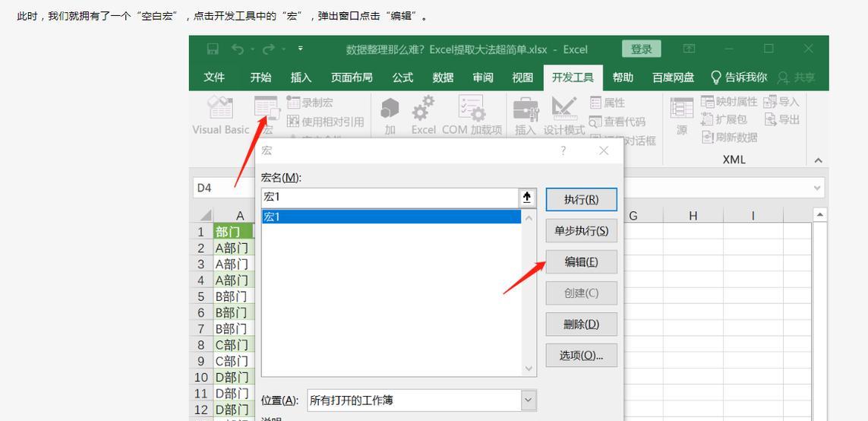Click the 共享 share button
868x421 pixels.
point(796,78)
